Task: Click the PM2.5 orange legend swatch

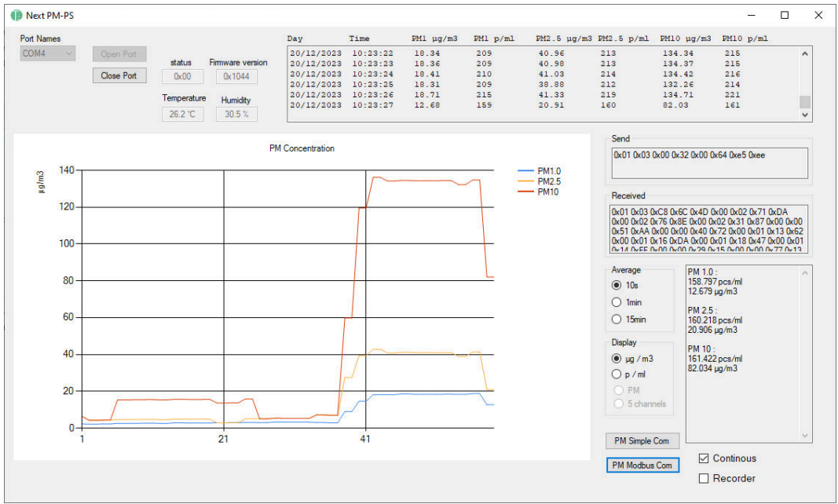Action: pyautogui.click(x=525, y=181)
